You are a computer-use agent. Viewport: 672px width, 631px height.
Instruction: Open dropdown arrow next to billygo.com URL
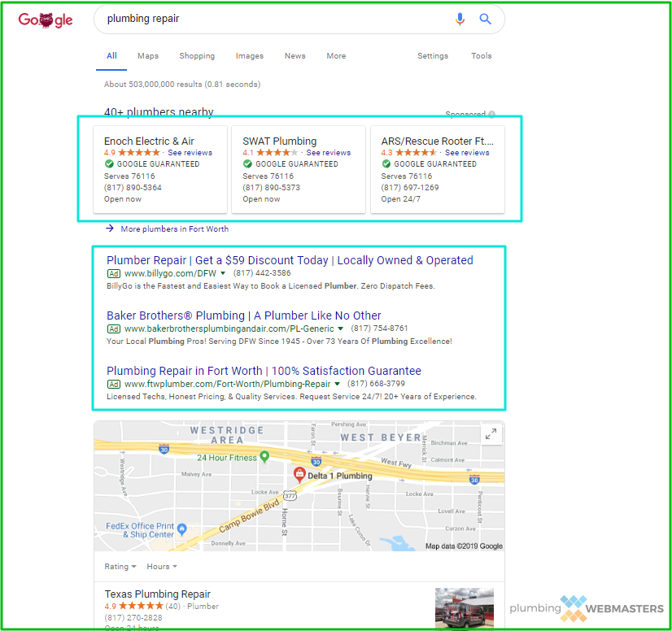point(223,273)
